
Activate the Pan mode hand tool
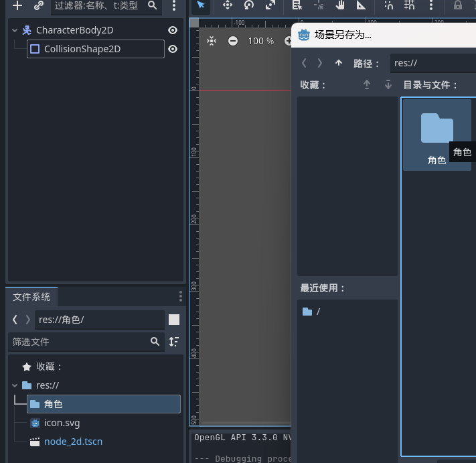click(340, 5)
